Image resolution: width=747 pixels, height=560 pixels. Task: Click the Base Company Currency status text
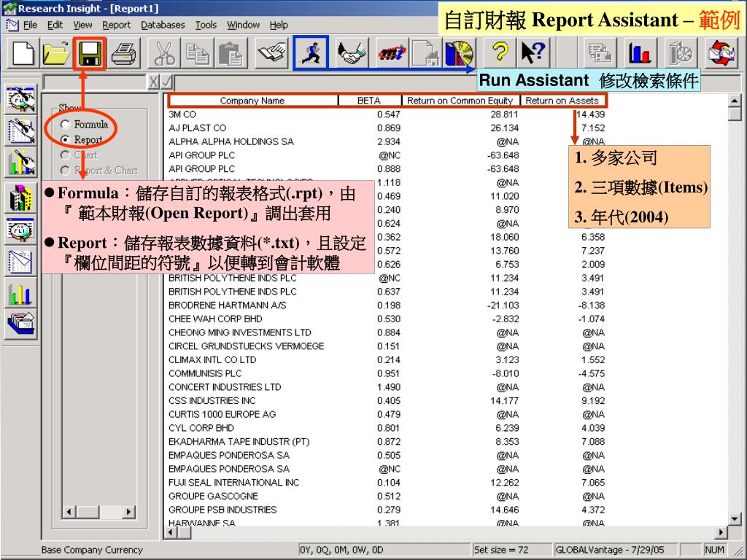click(92, 550)
